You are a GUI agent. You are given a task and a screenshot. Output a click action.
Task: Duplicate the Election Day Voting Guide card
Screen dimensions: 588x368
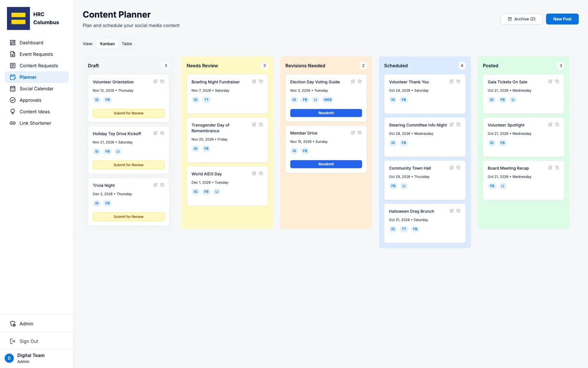(x=360, y=81)
